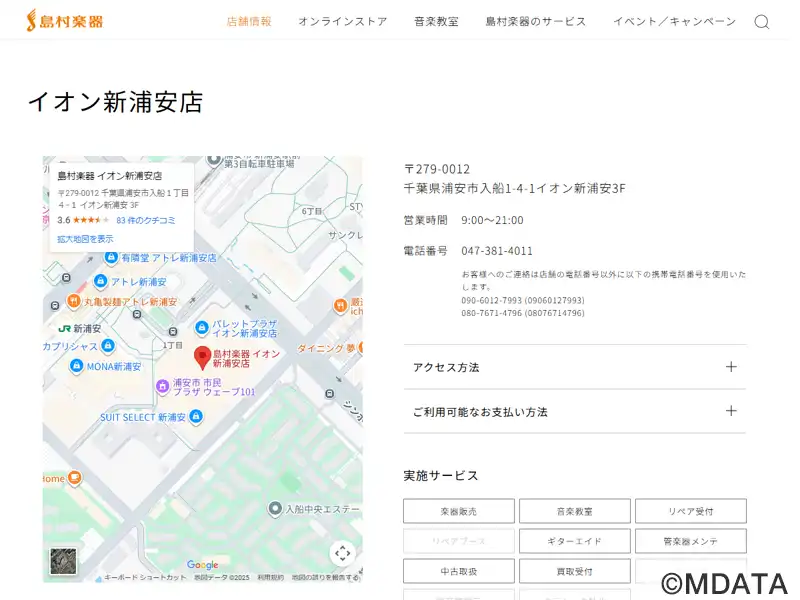
Task: Click the SUIT SELECT 新浦安 marker icon
Action: click(88, 417)
